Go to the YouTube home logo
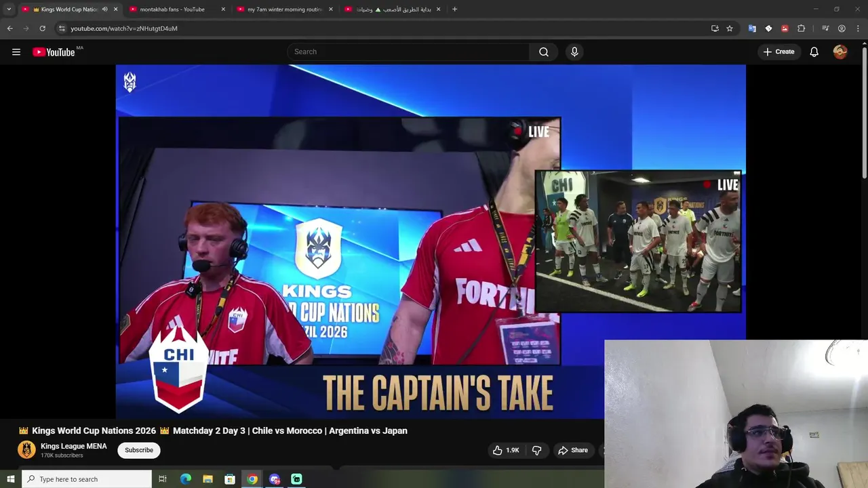This screenshot has height=488, width=868. pos(54,52)
